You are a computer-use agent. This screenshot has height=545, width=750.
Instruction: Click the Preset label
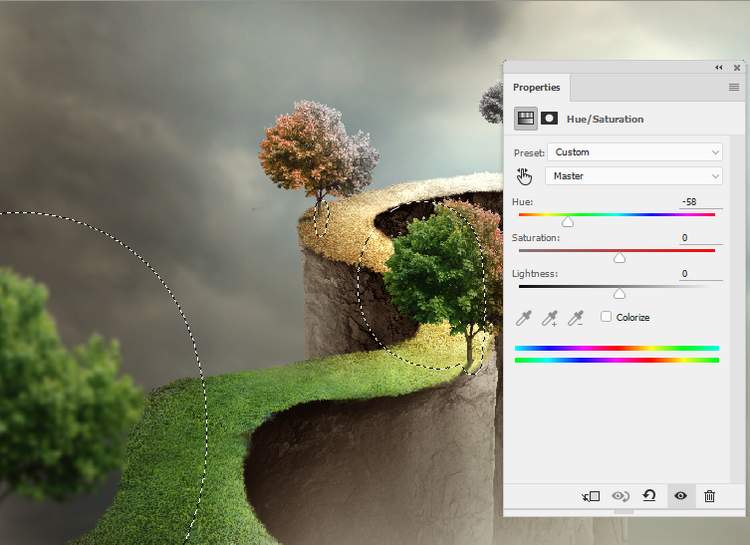click(x=529, y=153)
